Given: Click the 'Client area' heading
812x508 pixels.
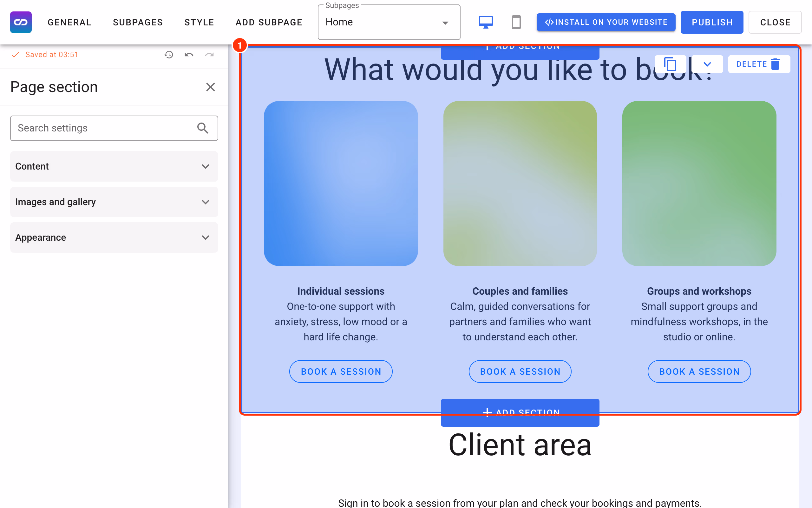Looking at the screenshot, I should point(520,445).
